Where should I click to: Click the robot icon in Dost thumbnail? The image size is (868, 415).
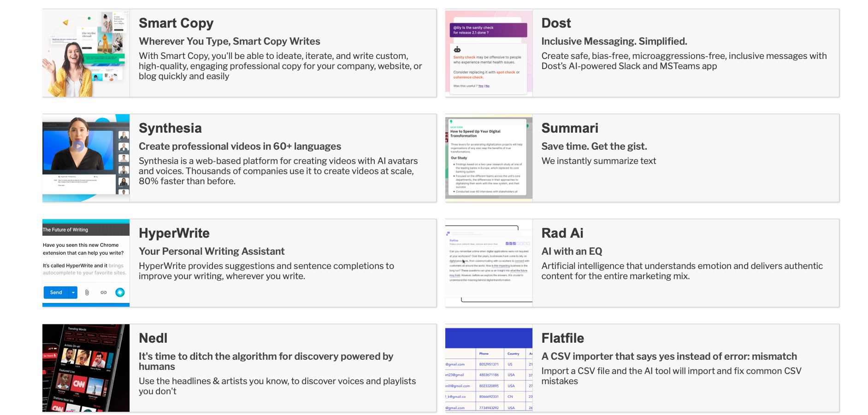pyautogui.click(x=457, y=49)
